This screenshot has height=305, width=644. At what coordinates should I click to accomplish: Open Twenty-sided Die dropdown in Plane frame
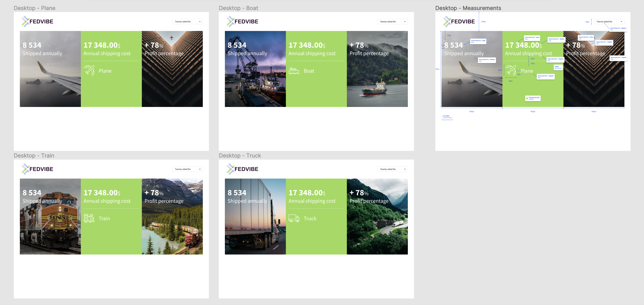(187, 22)
